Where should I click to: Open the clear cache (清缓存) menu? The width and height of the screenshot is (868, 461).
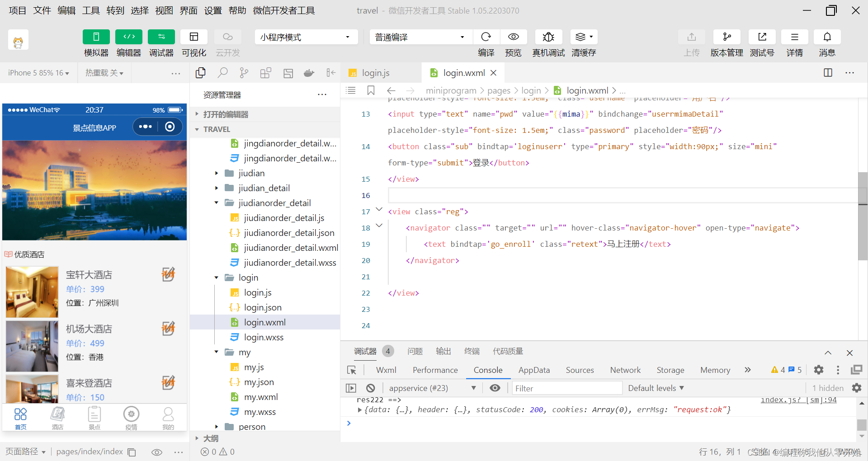coord(584,37)
